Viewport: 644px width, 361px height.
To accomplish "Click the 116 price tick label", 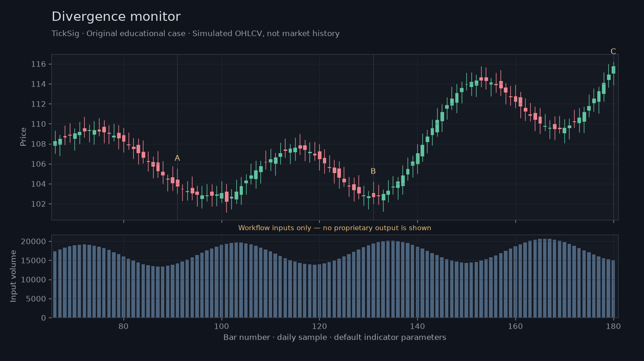I will (39, 64).
